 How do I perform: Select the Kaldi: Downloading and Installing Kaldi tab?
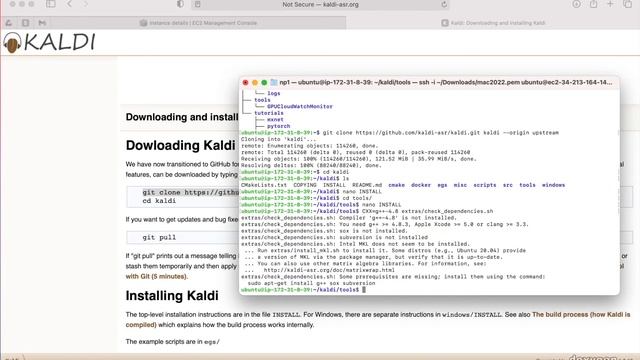pyautogui.click(x=493, y=23)
